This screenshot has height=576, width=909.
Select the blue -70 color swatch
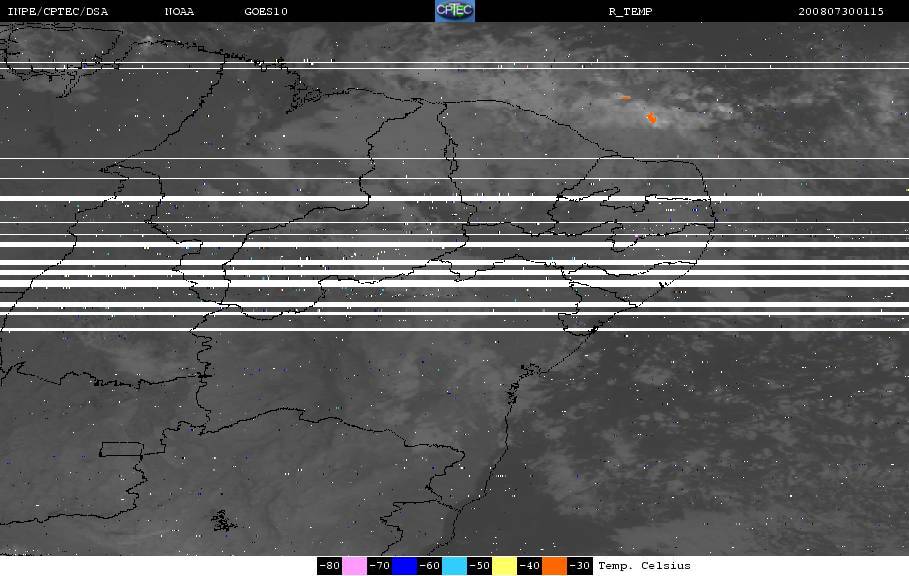tap(404, 566)
